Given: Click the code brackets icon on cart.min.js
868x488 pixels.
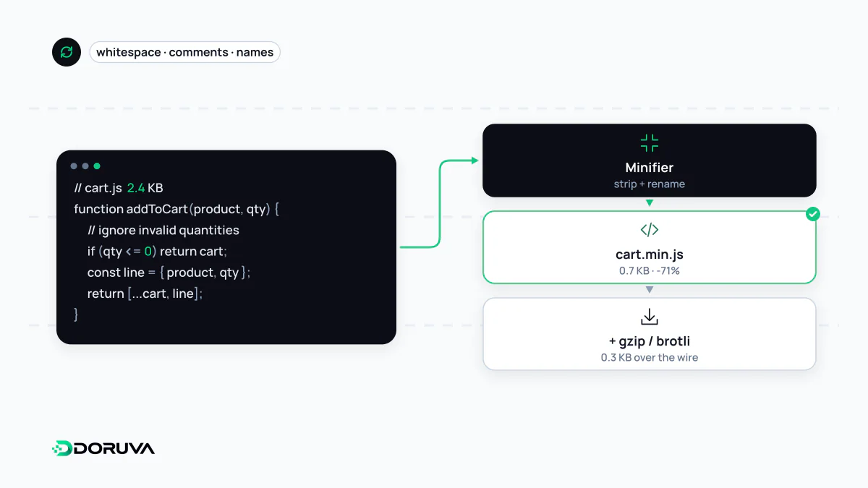Looking at the screenshot, I should [x=650, y=230].
